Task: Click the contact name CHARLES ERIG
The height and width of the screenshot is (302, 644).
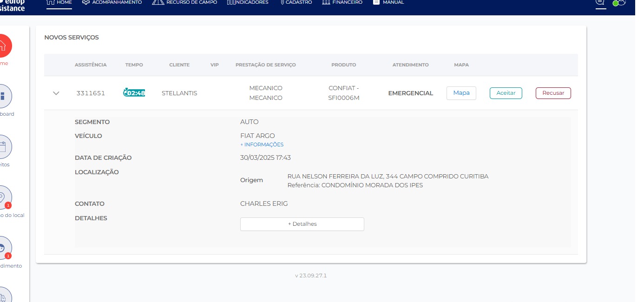Action: [x=264, y=204]
